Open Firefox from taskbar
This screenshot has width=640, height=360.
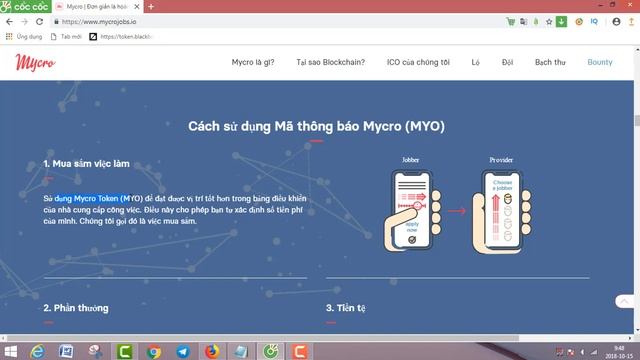(212, 351)
